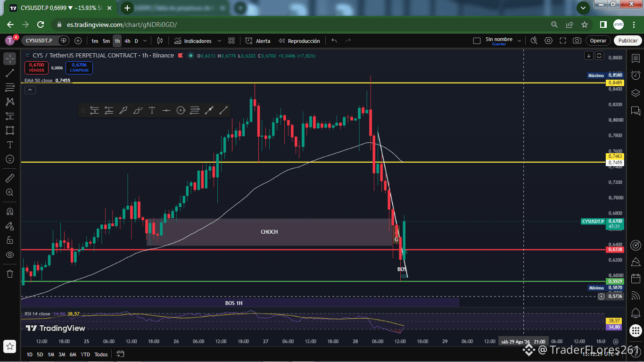Screen dimensions: 644x362
Task: Switch to the D daily timeframe
Action: [x=136, y=41]
